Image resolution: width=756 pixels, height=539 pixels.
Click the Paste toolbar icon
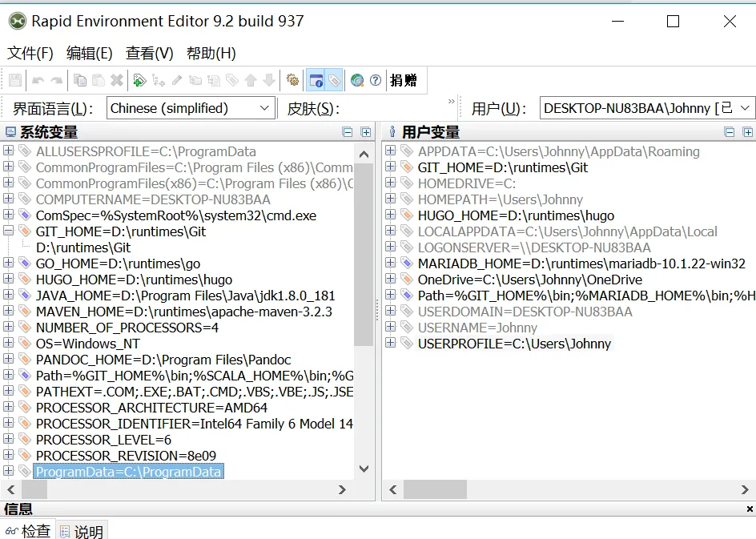[99, 80]
